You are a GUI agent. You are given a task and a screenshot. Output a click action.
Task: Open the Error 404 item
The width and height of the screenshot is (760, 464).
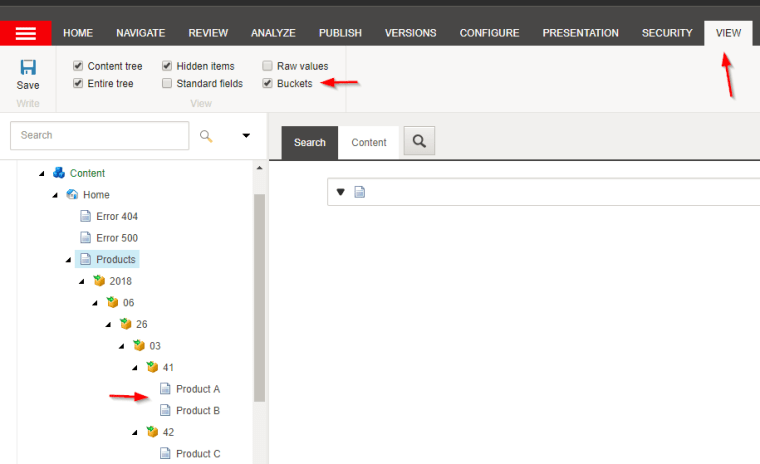tap(116, 216)
